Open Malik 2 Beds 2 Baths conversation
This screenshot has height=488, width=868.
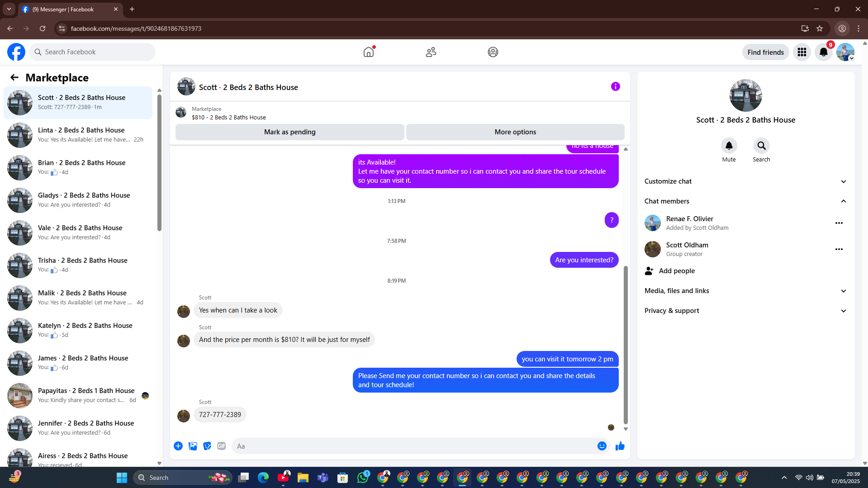(x=78, y=298)
